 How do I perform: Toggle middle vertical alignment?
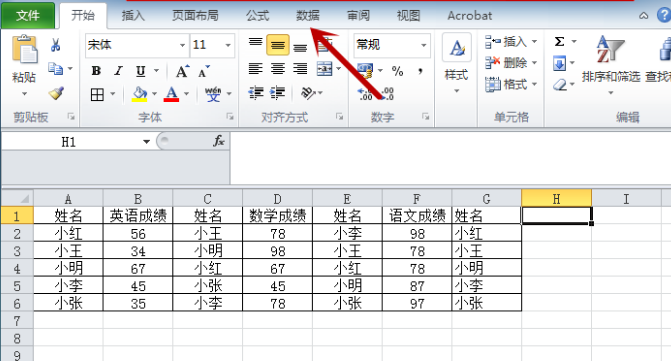coord(278,45)
